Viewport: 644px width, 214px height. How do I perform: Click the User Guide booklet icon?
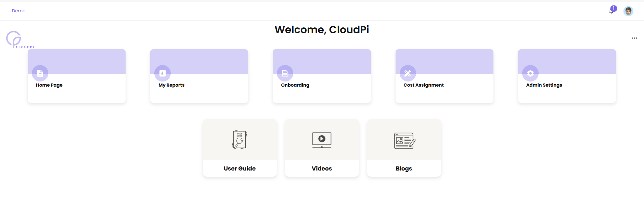[x=240, y=140]
